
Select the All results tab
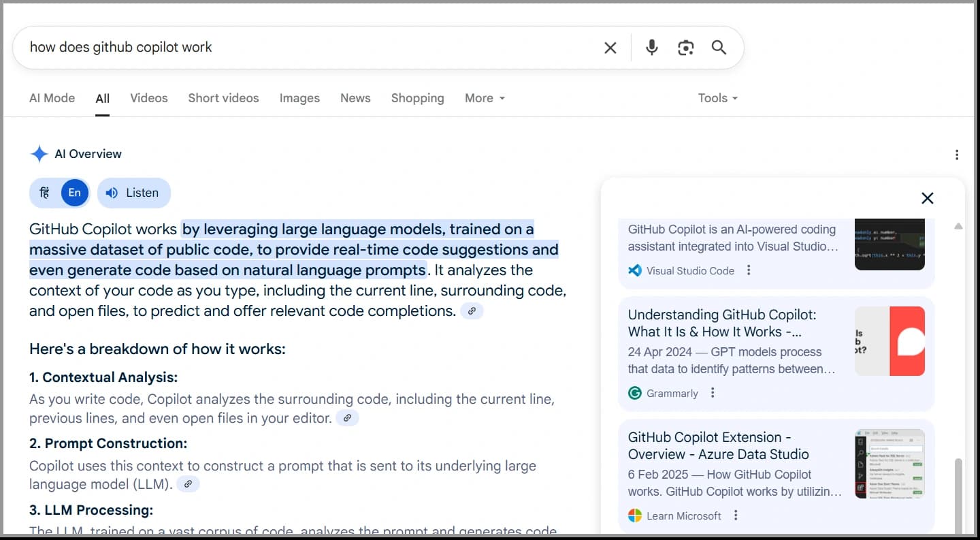tap(103, 99)
